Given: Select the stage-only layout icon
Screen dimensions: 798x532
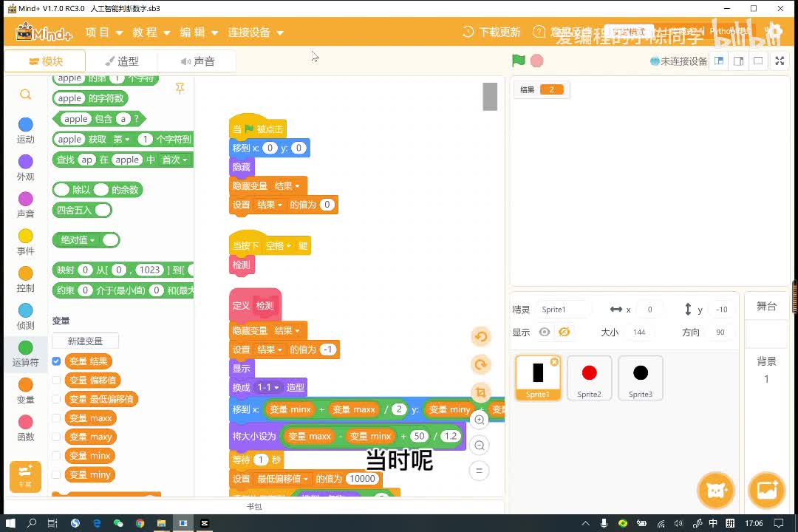Looking at the screenshot, I should pyautogui.click(x=758, y=61).
